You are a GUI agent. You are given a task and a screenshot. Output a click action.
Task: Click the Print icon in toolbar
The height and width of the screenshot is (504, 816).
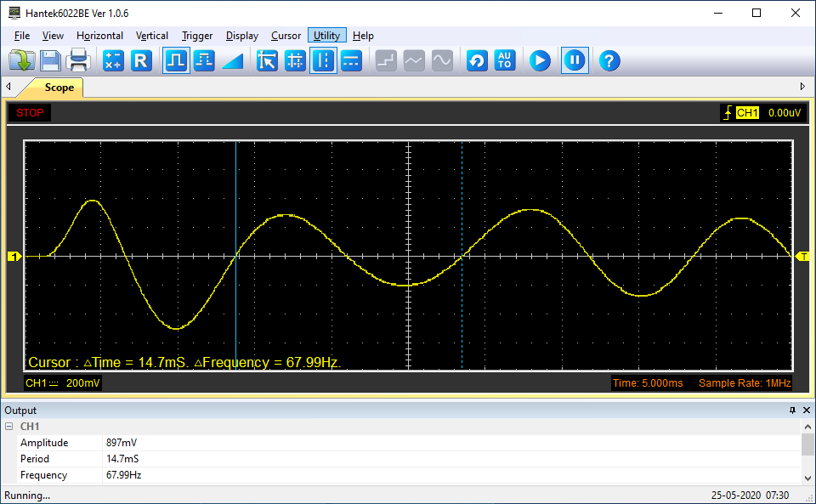click(78, 60)
